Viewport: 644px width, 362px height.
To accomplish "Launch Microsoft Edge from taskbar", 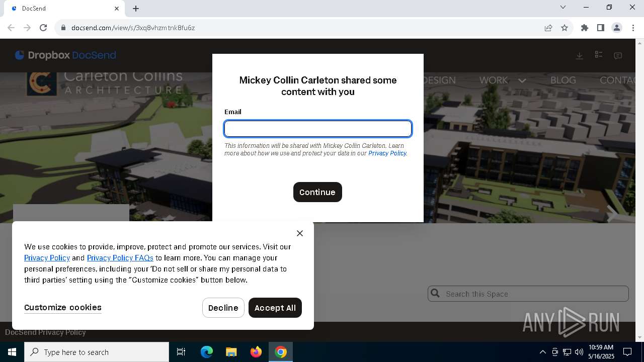I will (207, 352).
